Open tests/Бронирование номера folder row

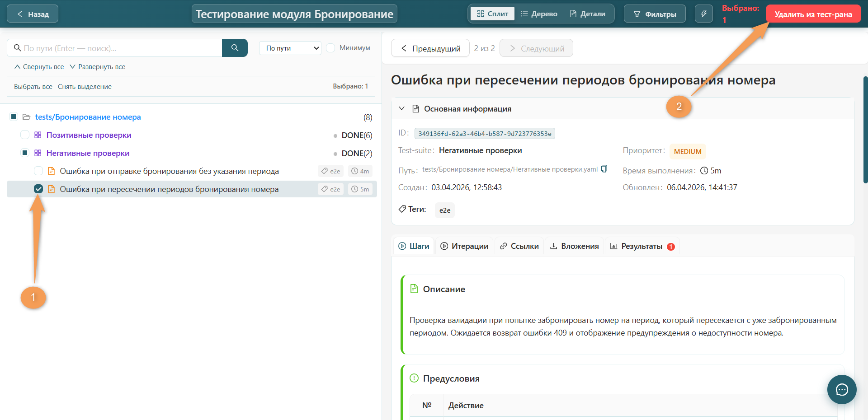[191, 117]
